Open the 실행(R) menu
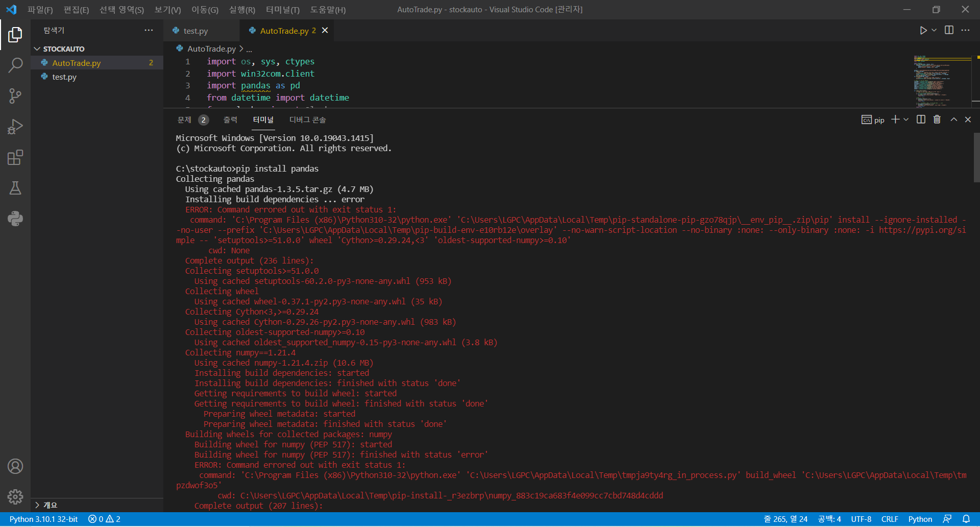The width and height of the screenshot is (980, 527). coord(242,10)
